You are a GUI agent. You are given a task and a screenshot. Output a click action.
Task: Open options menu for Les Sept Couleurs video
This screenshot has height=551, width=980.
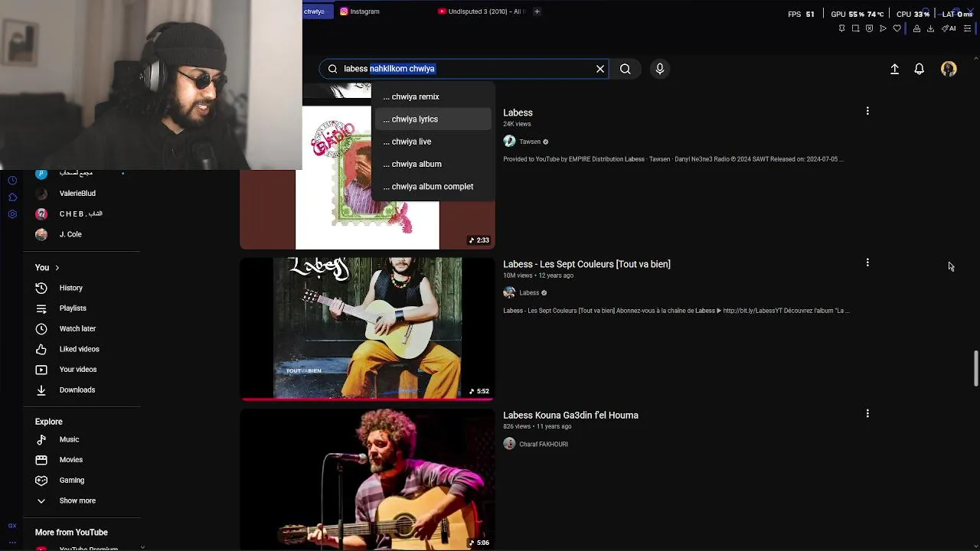867,262
